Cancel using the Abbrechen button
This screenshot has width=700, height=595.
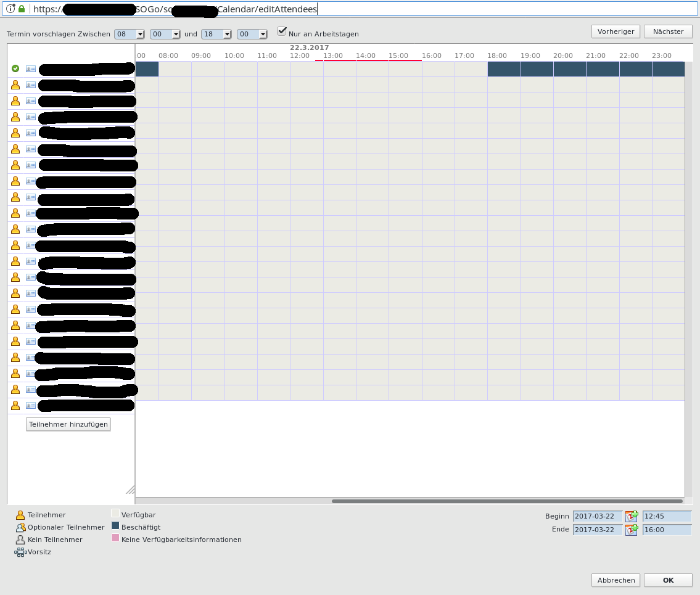pos(616,580)
